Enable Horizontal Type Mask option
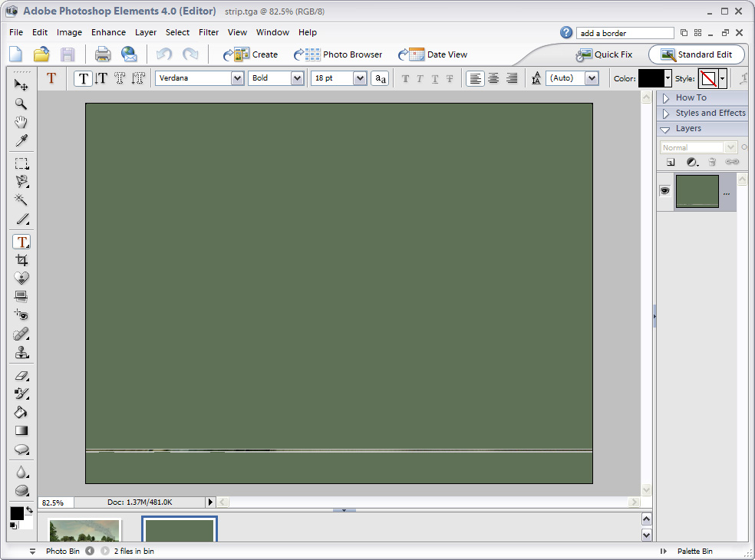This screenshot has height=560, width=755. coord(120,78)
